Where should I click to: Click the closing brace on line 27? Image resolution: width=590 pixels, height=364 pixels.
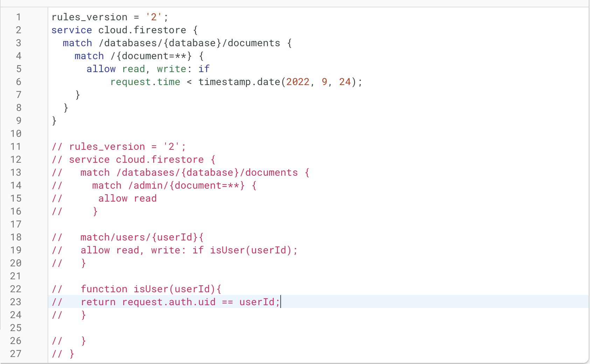[72, 354]
